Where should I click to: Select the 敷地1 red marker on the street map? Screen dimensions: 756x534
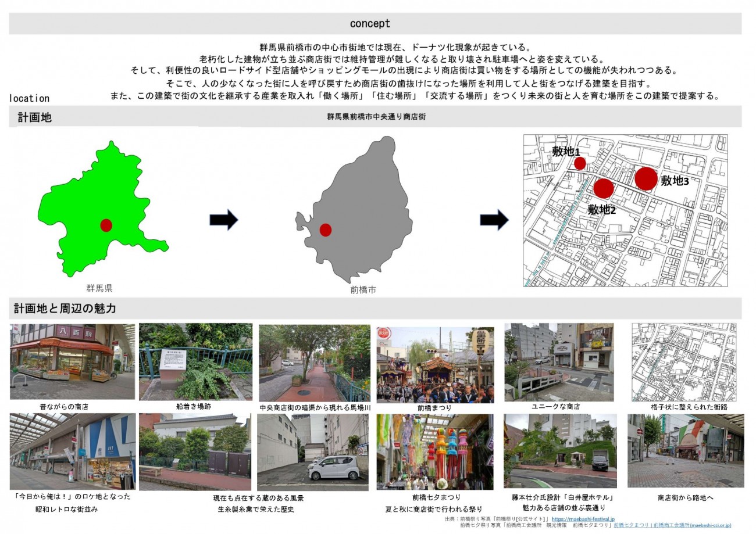(580, 163)
